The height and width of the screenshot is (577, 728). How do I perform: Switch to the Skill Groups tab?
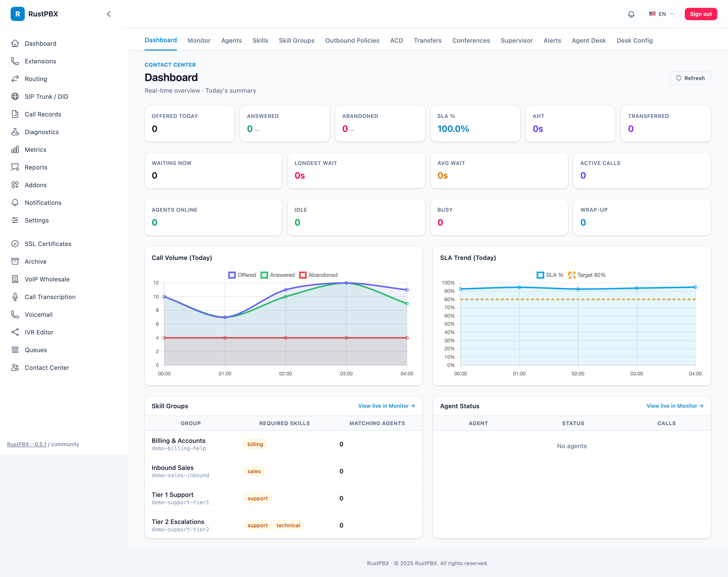click(x=297, y=40)
